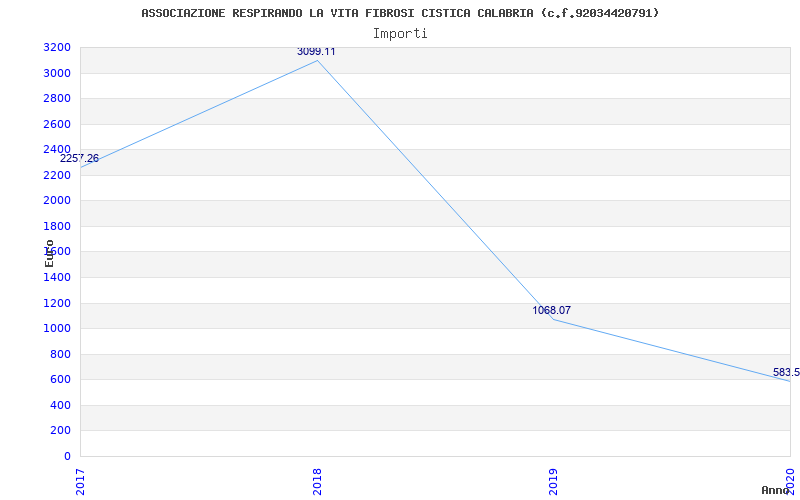The image size is (800, 500).
Task: Click the 2600 y-axis value
Action: (57, 124)
